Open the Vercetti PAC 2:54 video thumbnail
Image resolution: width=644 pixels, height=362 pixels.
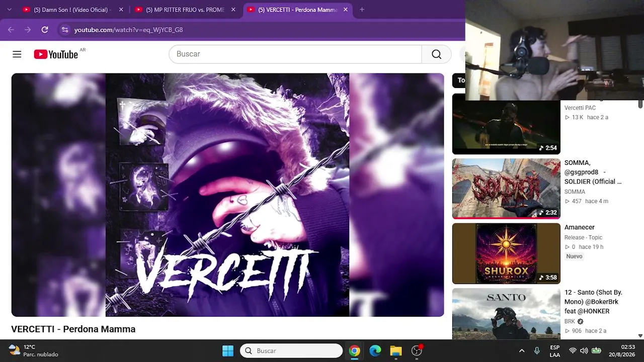point(506,124)
